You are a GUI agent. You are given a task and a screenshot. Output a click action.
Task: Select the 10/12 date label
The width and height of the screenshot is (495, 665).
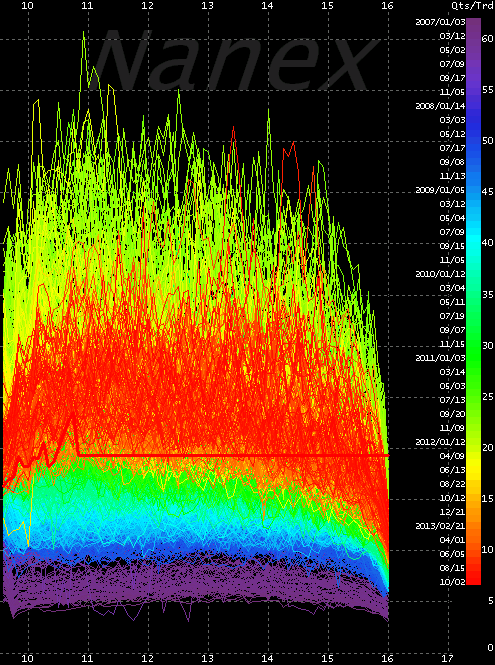453,498
